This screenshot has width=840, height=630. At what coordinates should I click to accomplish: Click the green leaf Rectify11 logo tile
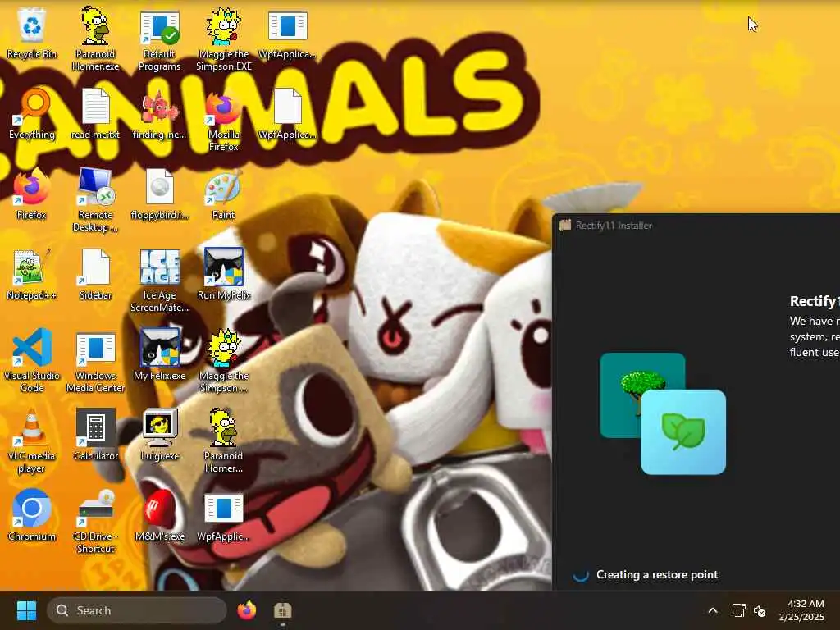point(683,431)
